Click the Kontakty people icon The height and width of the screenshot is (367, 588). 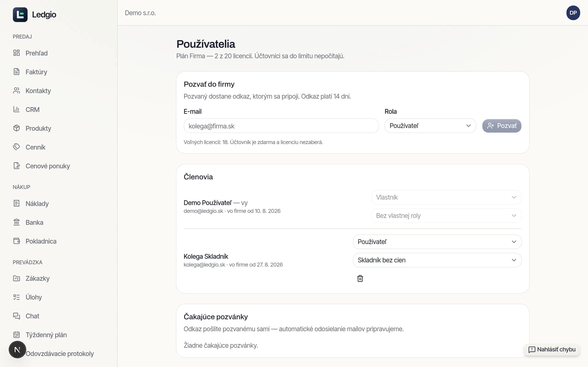tap(17, 91)
